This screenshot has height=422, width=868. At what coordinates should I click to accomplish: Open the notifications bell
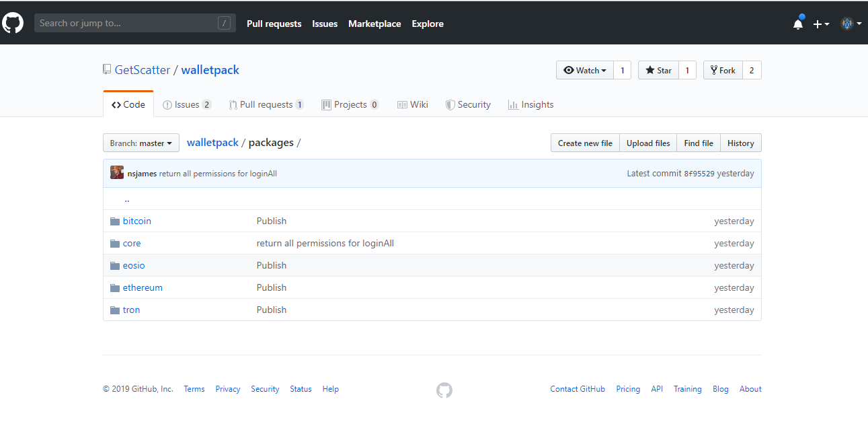pyautogui.click(x=798, y=24)
